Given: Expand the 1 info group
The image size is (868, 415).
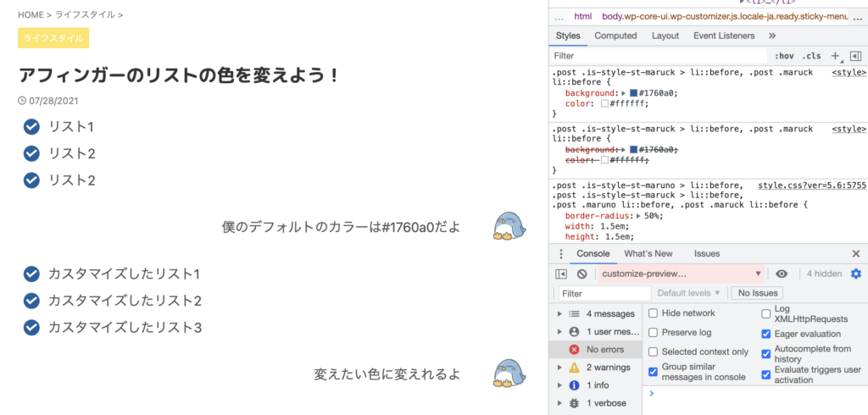Looking at the screenshot, I should (559, 385).
